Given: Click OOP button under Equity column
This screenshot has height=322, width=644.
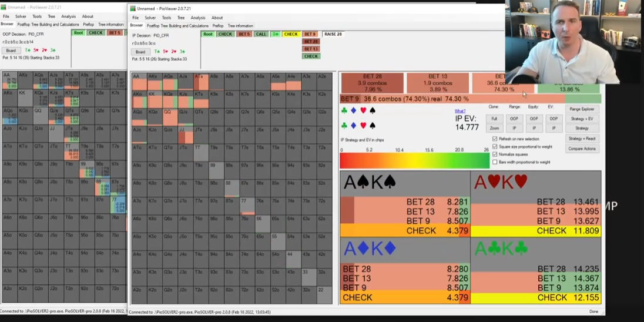Looking at the screenshot, I should click(x=534, y=119).
